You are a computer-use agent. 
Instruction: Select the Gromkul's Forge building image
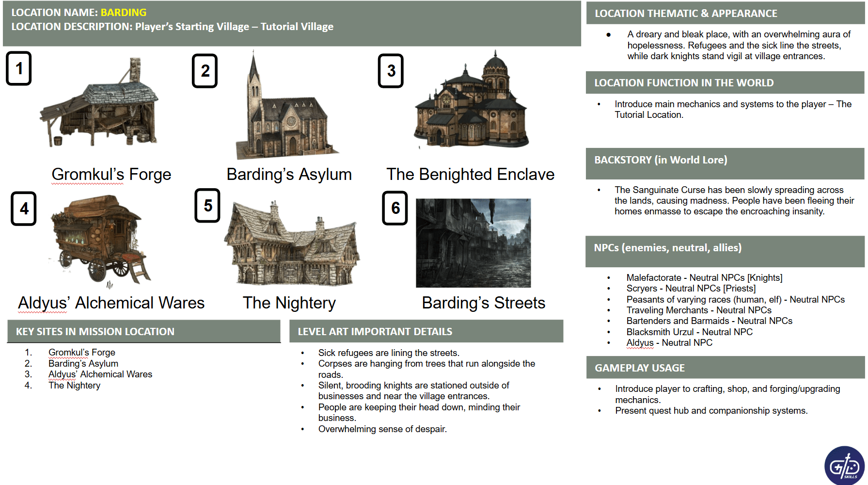(101, 105)
